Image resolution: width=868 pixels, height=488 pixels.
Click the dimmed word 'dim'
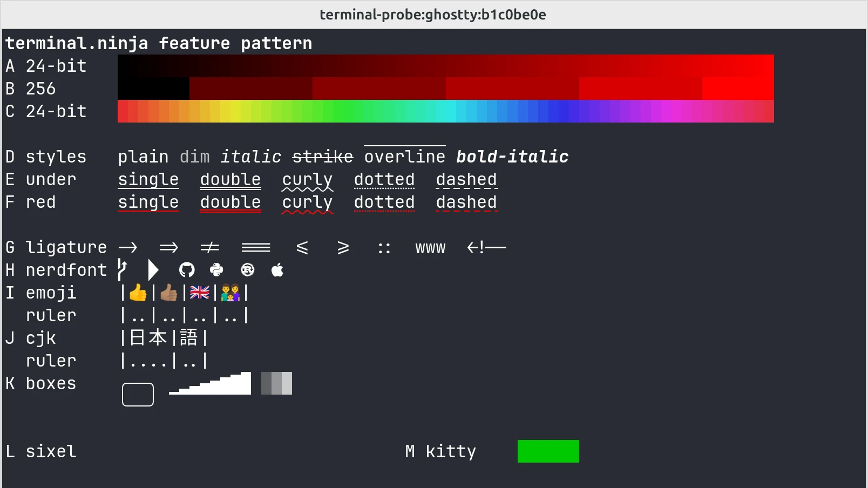click(195, 157)
